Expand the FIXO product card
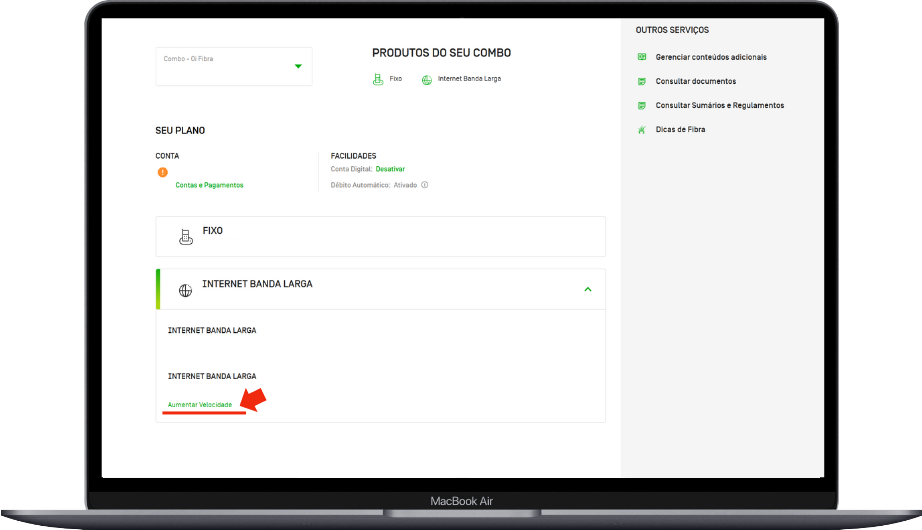 point(380,236)
